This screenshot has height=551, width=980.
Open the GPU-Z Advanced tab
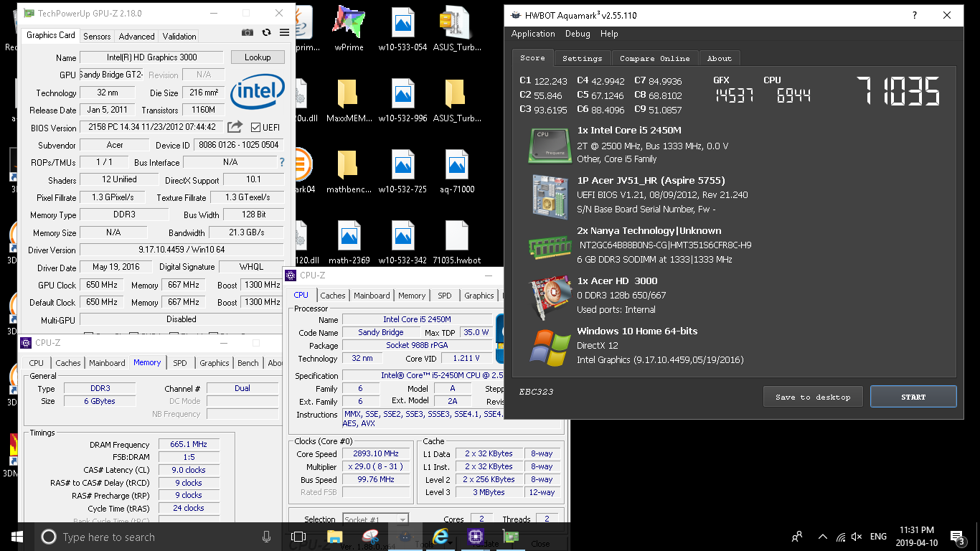coord(136,37)
